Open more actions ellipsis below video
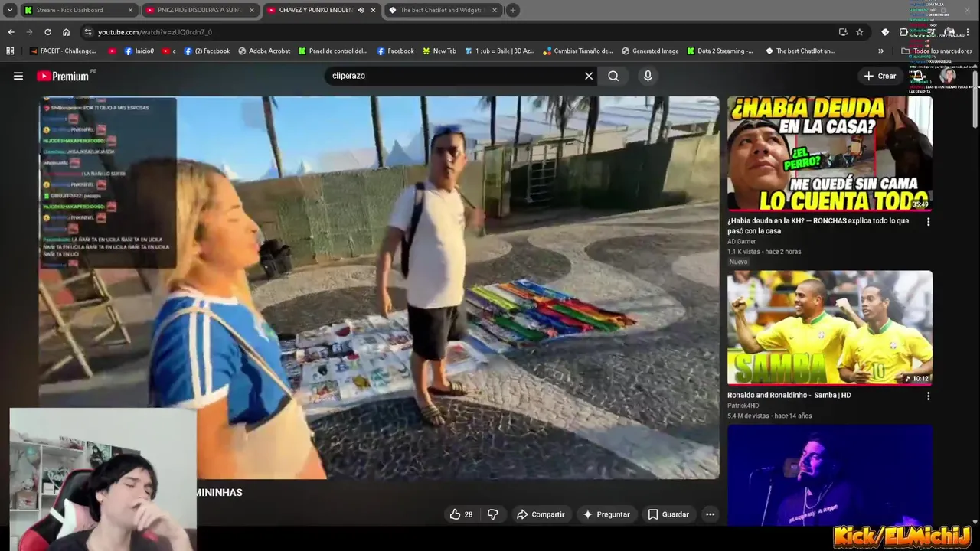The height and width of the screenshot is (551, 980). 710,514
